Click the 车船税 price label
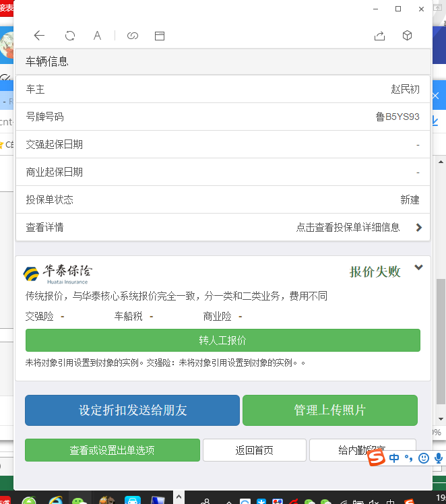 pyautogui.click(x=129, y=316)
